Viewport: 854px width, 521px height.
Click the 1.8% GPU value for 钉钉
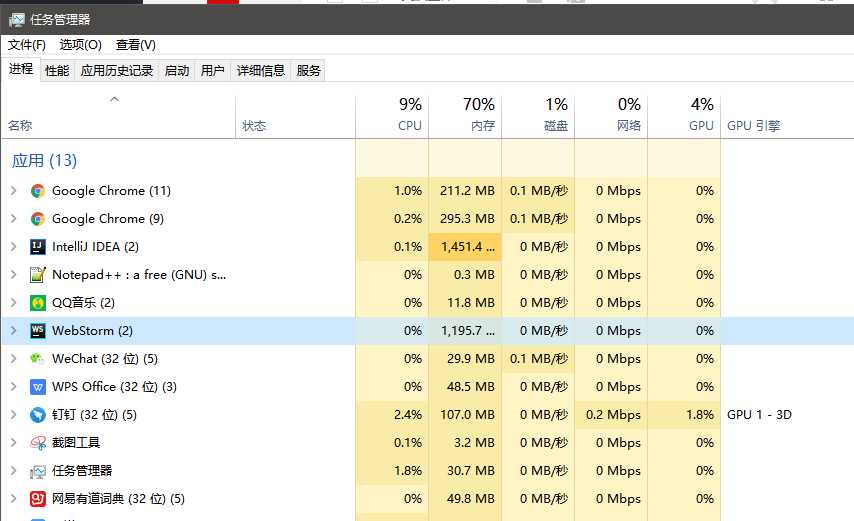pos(700,415)
